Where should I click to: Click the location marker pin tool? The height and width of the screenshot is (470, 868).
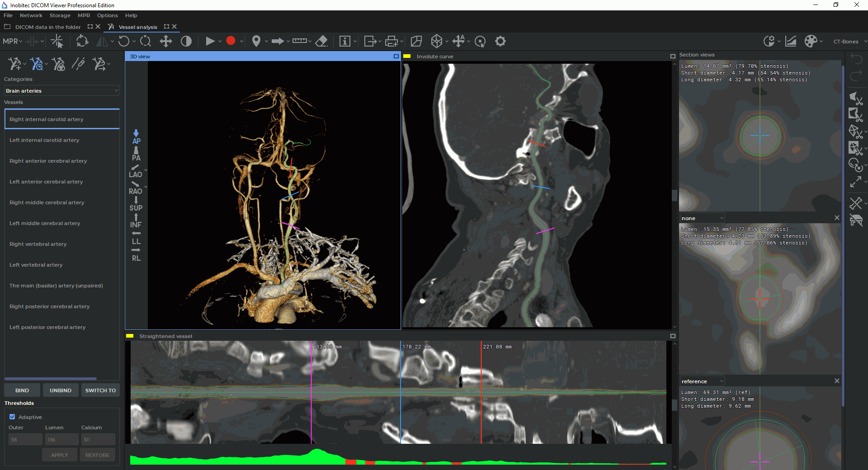(x=256, y=41)
